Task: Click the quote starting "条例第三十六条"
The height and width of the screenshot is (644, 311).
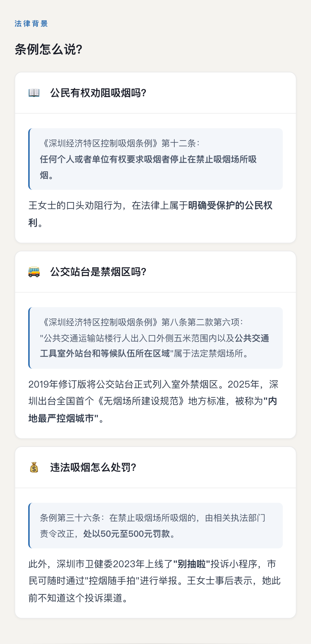Action: (x=153, y=518)
